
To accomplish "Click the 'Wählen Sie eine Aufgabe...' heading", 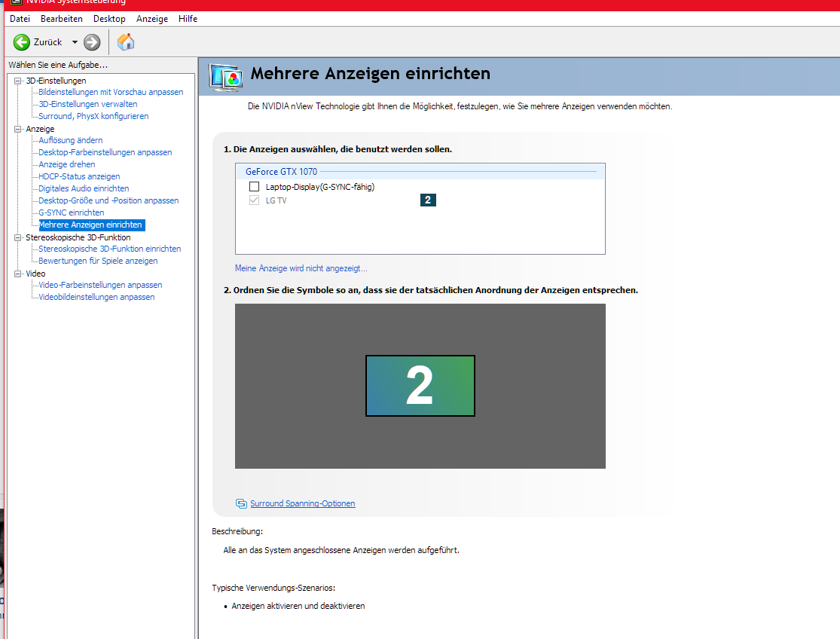I will click(58, 65).
